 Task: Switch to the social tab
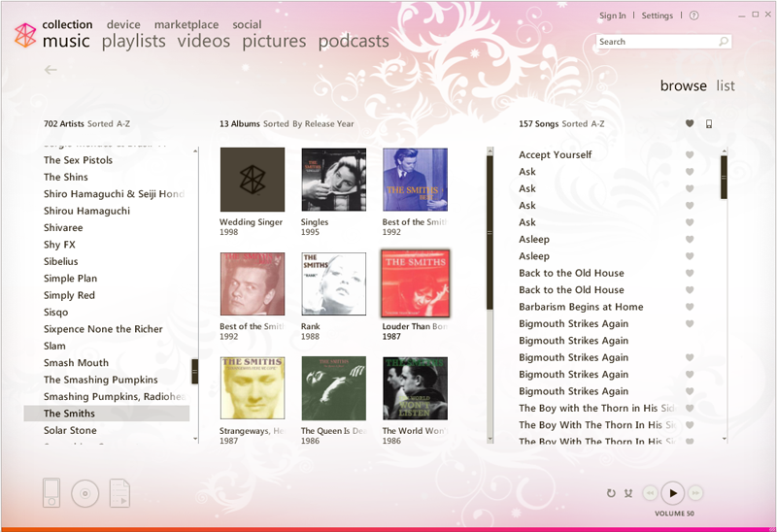(x=247, y=24)
